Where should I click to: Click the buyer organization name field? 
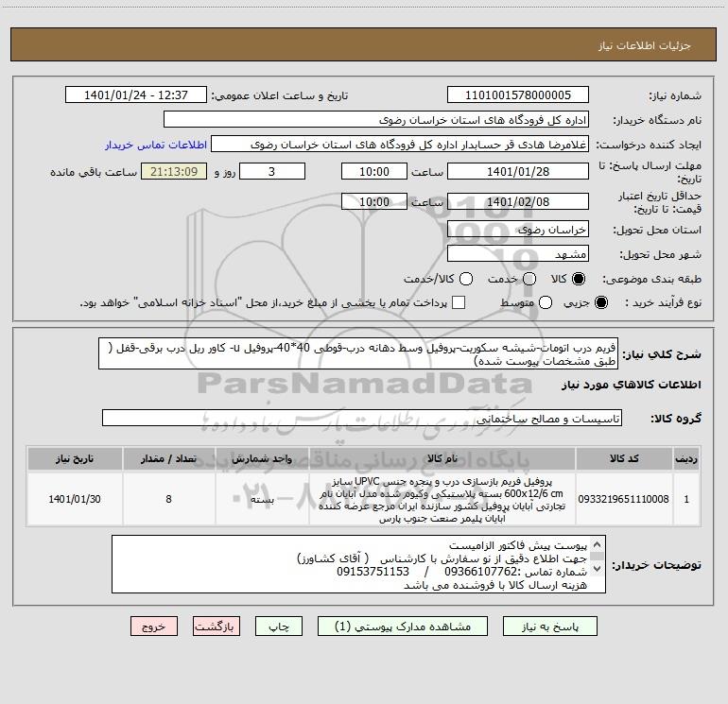(x=376, y=120)
